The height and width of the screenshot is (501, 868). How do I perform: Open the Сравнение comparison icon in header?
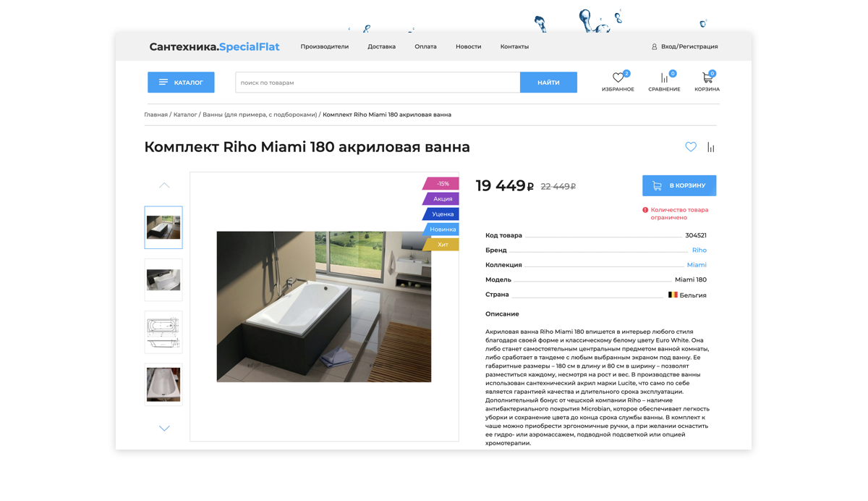[664, 78]
